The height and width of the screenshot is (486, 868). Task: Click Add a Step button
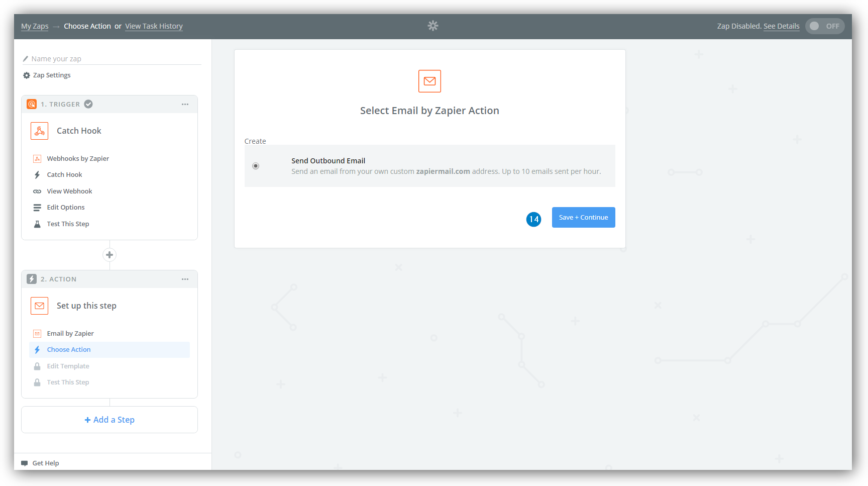click(x=110, y=420)
